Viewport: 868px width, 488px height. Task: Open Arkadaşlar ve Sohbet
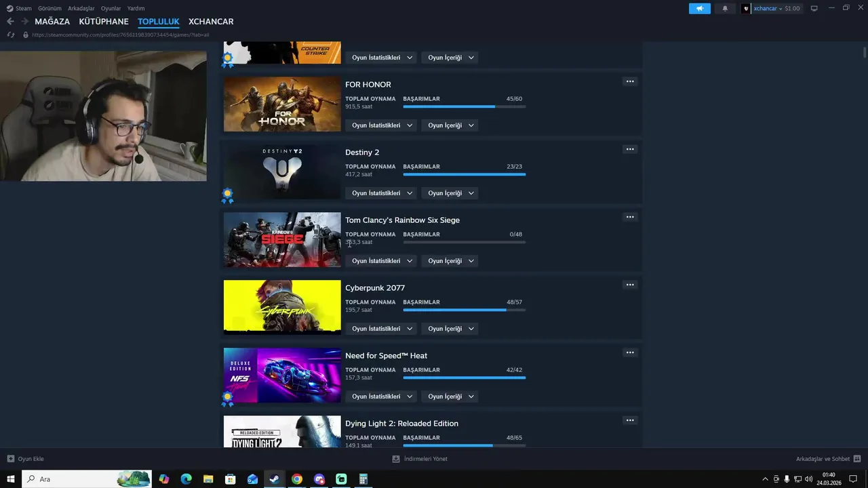(828, 459)
